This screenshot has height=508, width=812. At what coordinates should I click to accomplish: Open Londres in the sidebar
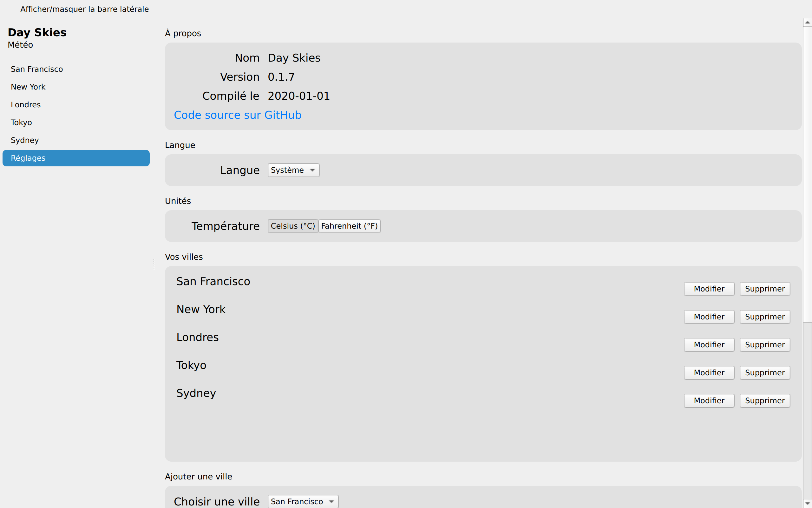76,104
